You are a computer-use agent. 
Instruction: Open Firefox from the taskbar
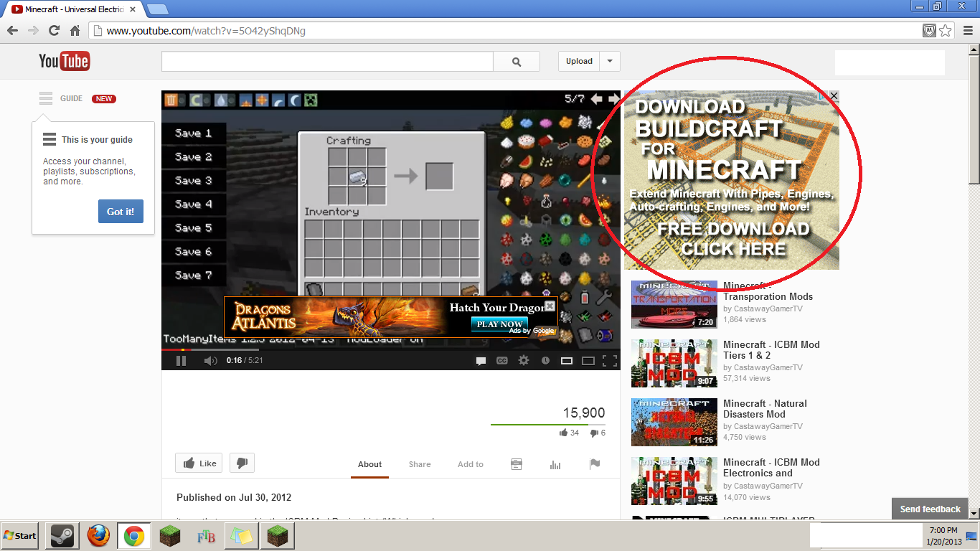(98, 535)
